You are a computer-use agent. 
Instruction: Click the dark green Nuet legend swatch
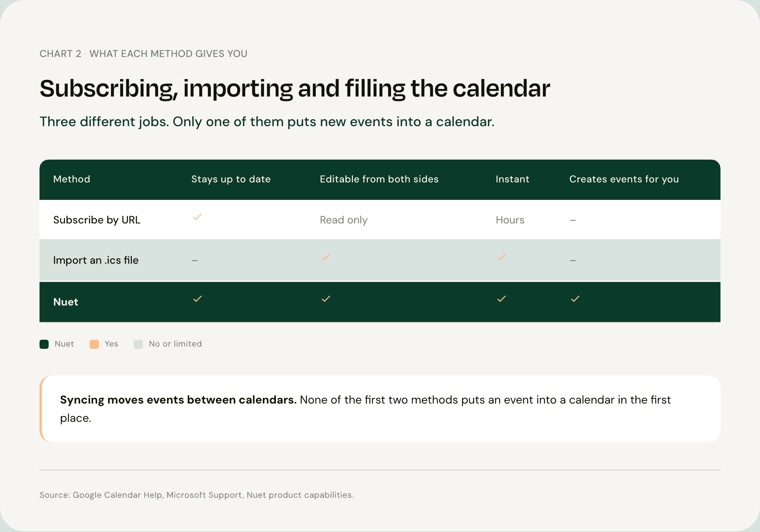44,344
